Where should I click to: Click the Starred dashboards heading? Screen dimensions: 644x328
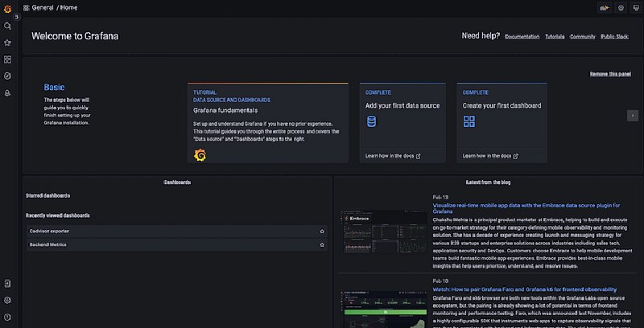[47, 195]
